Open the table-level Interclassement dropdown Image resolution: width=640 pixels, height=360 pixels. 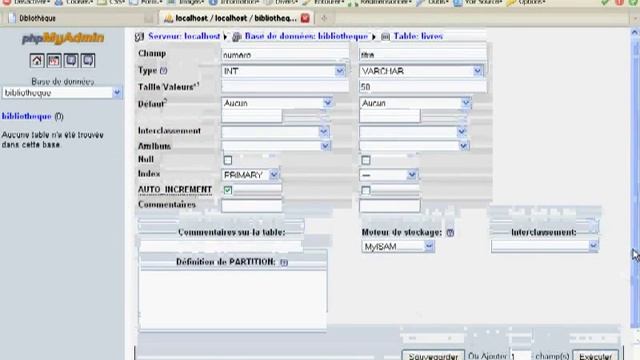545,246
